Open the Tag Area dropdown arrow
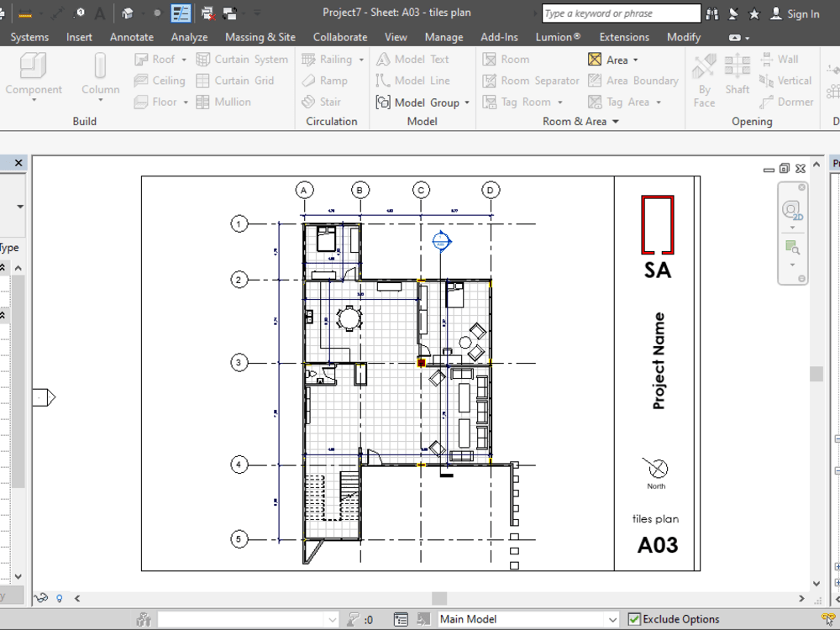The width and height of the screenshot is (840, 630). (x=659, y=102)
